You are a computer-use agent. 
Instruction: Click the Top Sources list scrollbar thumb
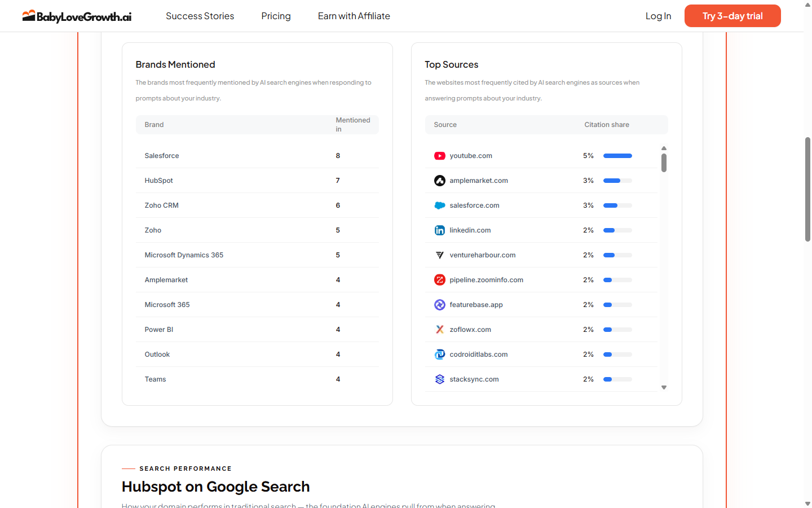pos(664,163)
